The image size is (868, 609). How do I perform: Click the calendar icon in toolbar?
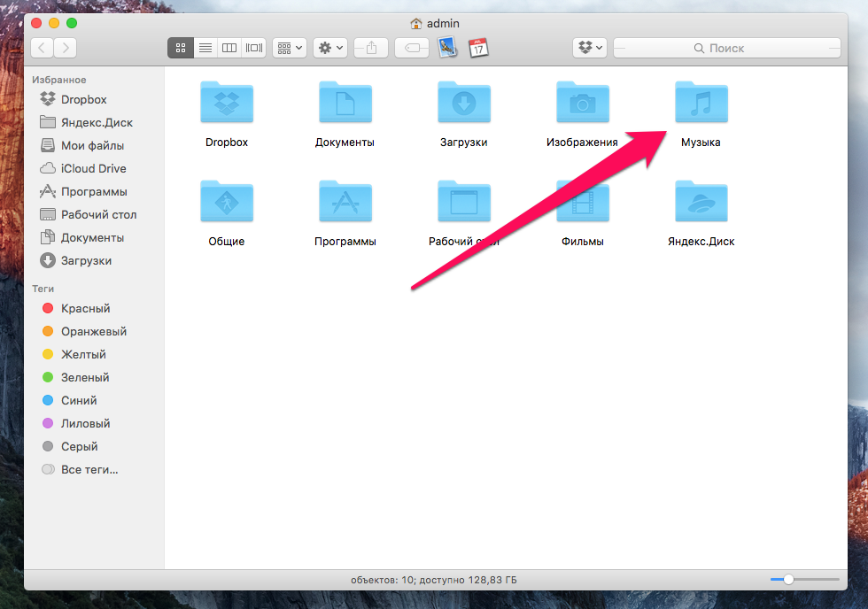click(478, 48)
